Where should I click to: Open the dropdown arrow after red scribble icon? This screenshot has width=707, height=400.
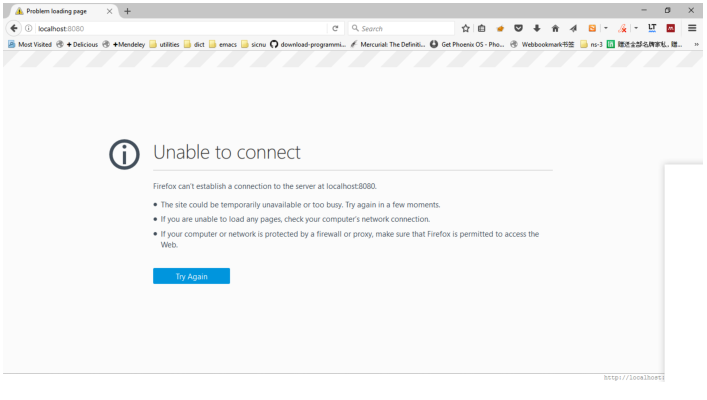pyautogui.click(x=636, y=28)
